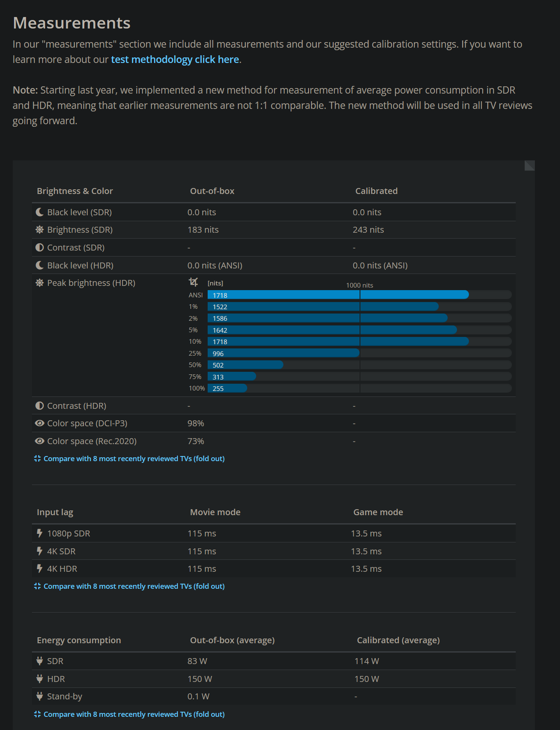Click the plug icon beside HDR energy row
560x730 pixels.
[x=40, y=679]
